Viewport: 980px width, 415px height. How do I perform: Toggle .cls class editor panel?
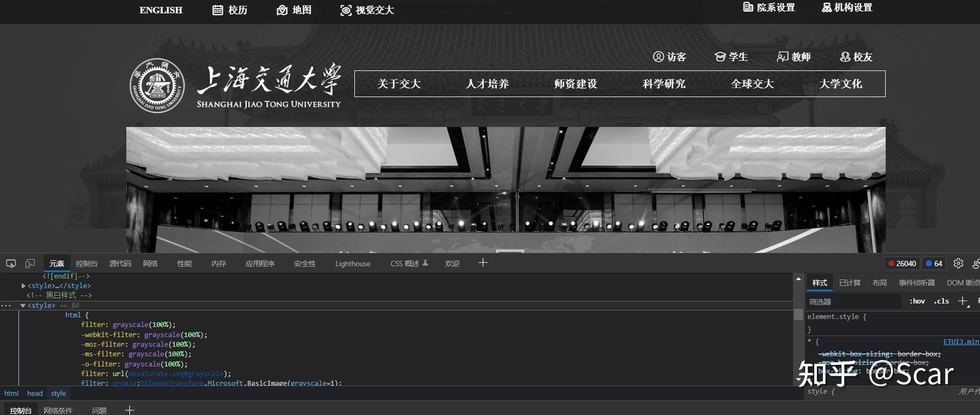pyautogui.click(x=941, y=301)
